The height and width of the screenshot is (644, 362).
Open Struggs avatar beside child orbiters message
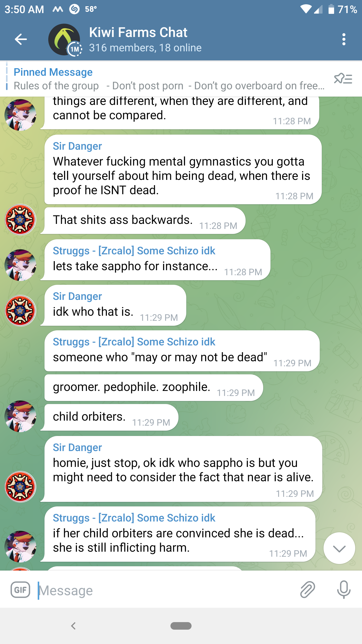point(20,416)
